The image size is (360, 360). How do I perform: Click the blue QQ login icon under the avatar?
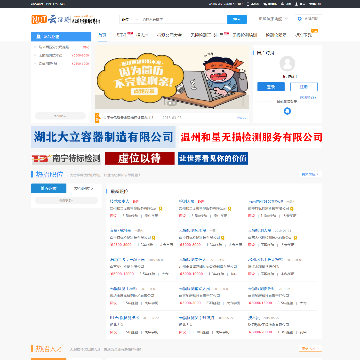coord(287,111)
